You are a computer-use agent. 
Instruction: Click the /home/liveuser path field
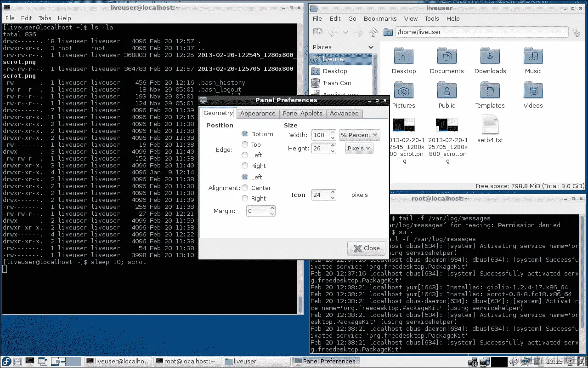coord(481,32)
